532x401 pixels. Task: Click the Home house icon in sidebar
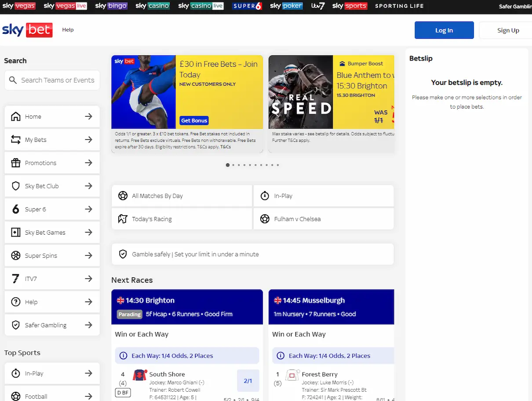16,116
